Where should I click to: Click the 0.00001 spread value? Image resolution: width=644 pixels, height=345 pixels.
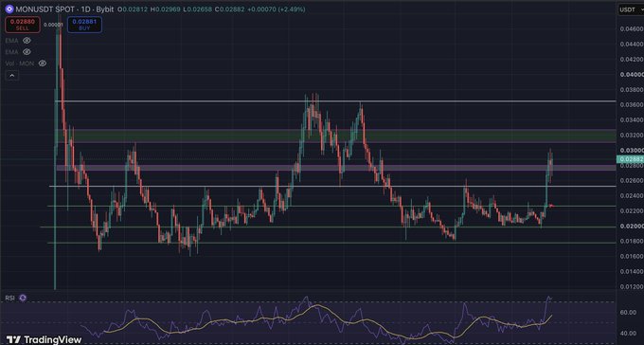pos(53,25)
